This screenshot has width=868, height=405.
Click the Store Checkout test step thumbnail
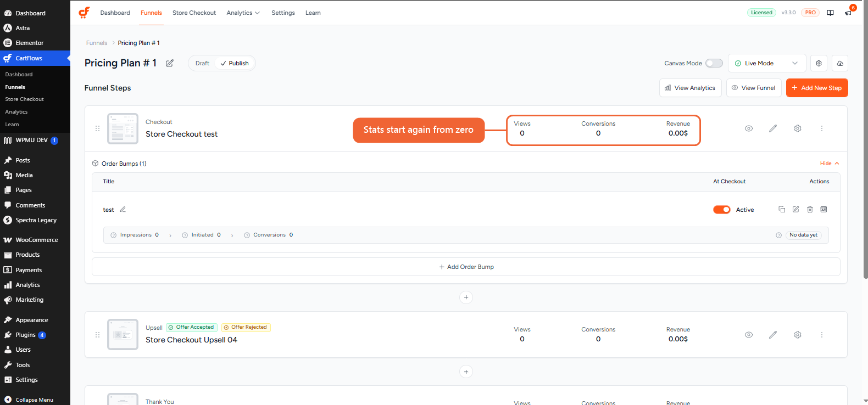123,128
